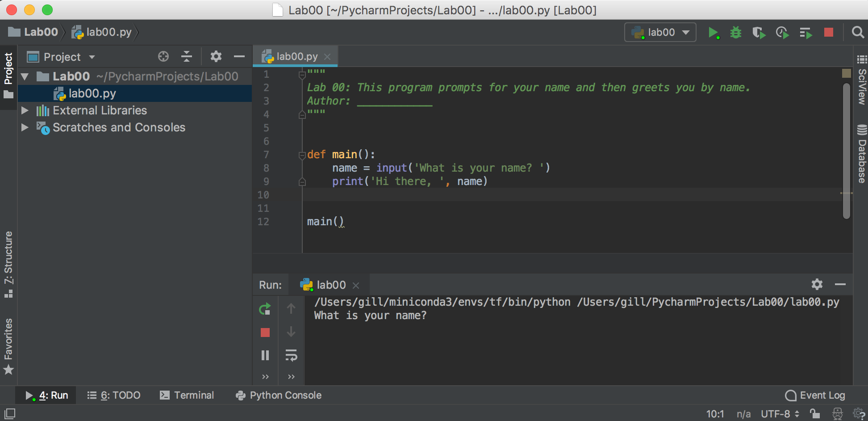
Task: Click line number 8 in gutter
Action: [x=266, y=168]
